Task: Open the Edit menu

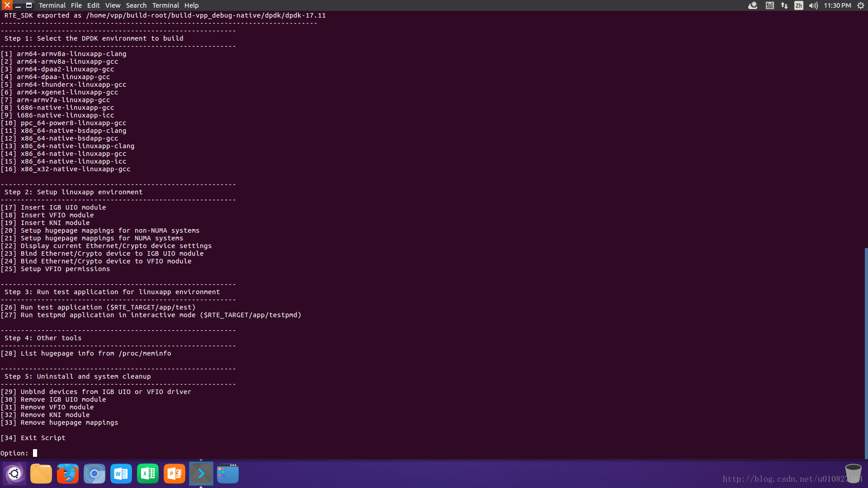Action: [x=94, y=5]
